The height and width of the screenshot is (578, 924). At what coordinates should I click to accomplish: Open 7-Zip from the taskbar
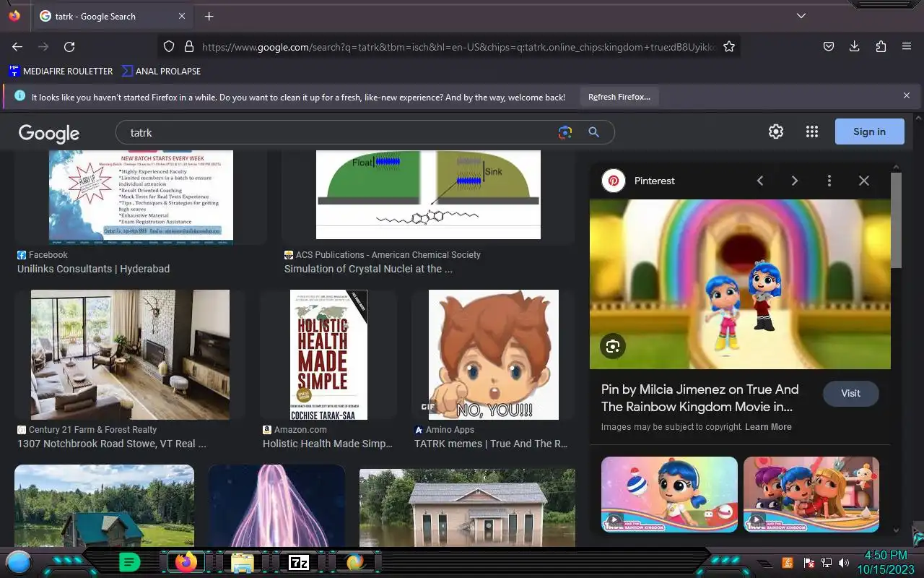pyautogui.click(x=298, y=562)
